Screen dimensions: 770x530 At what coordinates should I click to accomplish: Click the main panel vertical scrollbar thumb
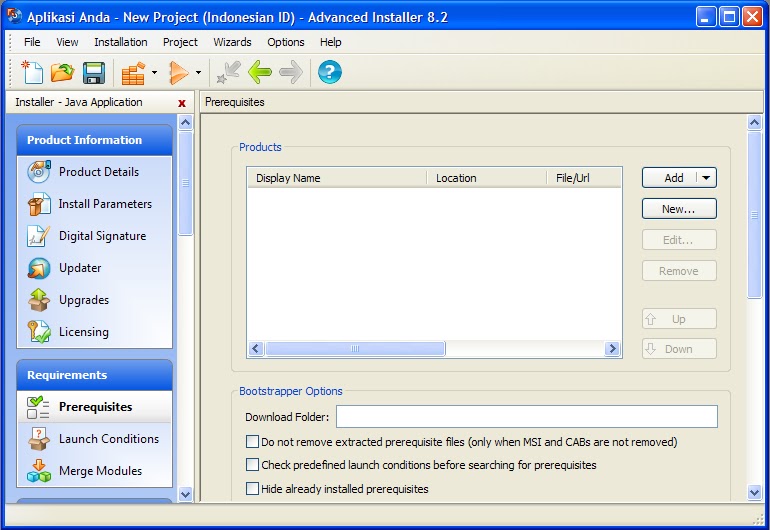[754, 215]
